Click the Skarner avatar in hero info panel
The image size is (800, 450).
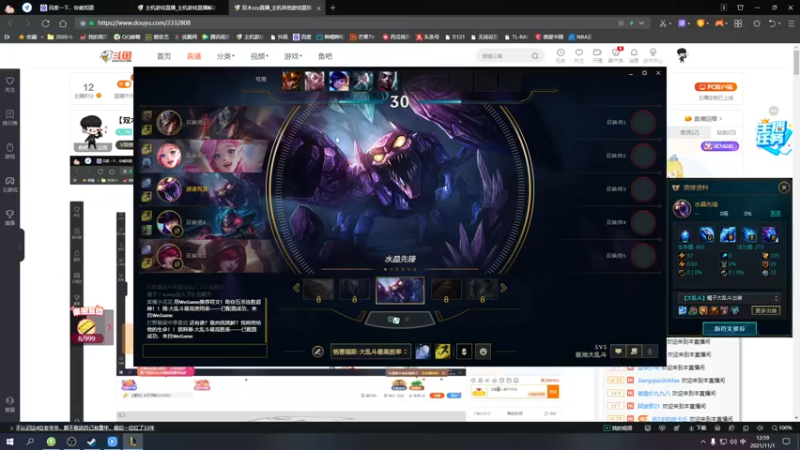coord(682,209)
